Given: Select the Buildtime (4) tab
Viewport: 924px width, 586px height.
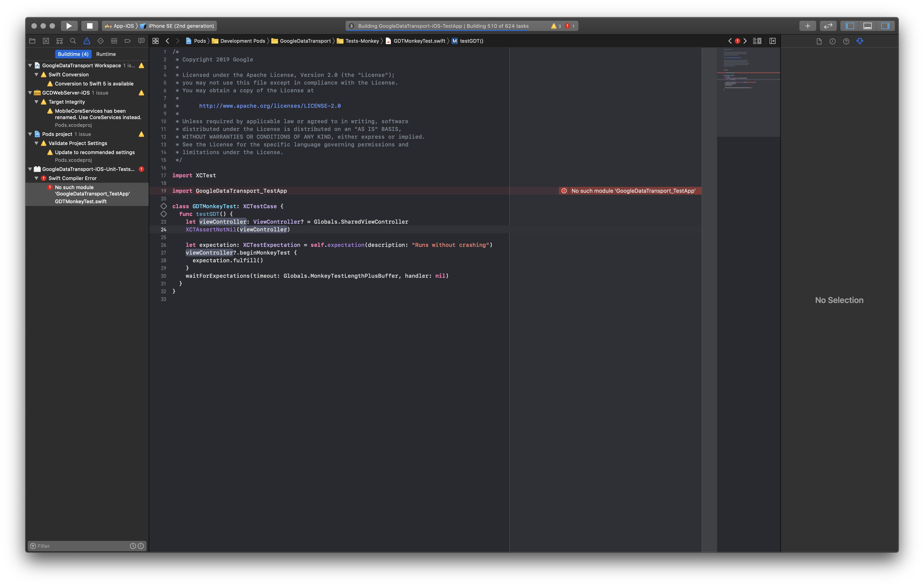Looking at the screenshot, I should pos(73,54).
